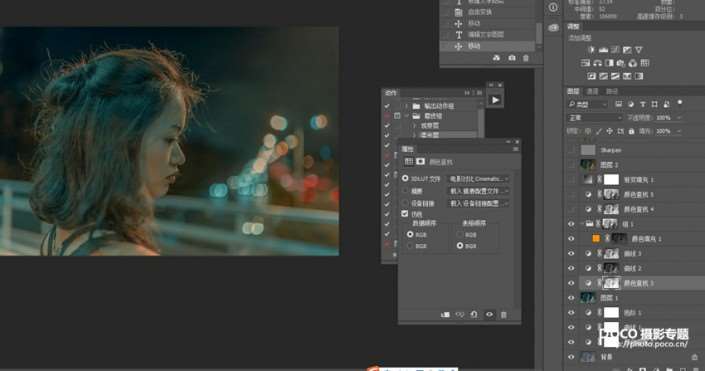Add an Invert adjustment layer
This screenshot has height=371, width=705.
(x=592, y=76)
